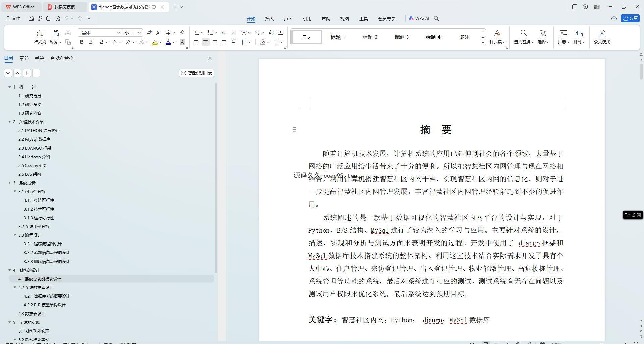Click the sort icon in paragraph group
Image resolution: width=644 pixels, height=344 pixels.
tap(271, 33)
